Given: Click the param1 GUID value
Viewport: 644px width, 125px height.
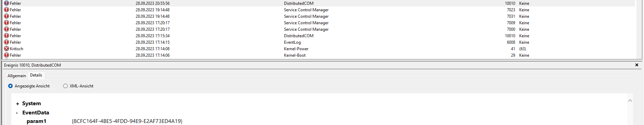Looking at the screenshot, I should (x=127, y=121).
